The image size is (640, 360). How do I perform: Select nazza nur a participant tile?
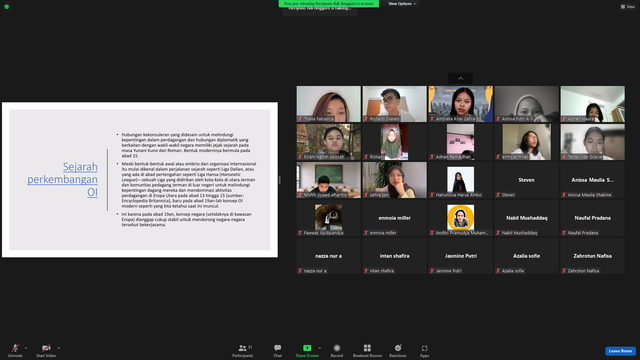[x=329, y=256]
